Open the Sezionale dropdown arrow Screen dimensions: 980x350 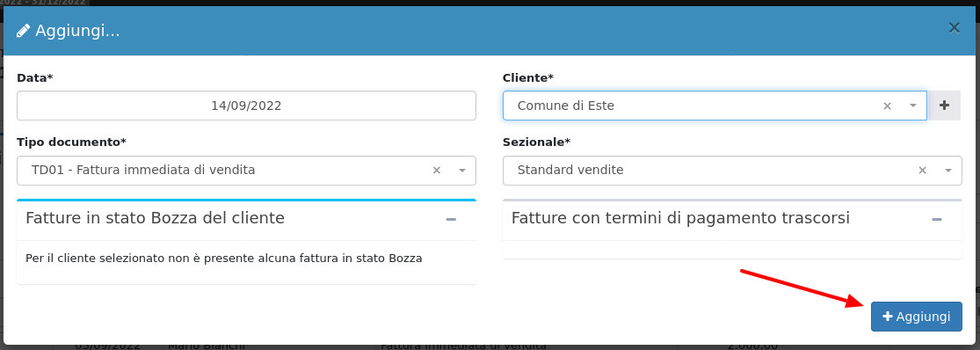click(948, 171)
